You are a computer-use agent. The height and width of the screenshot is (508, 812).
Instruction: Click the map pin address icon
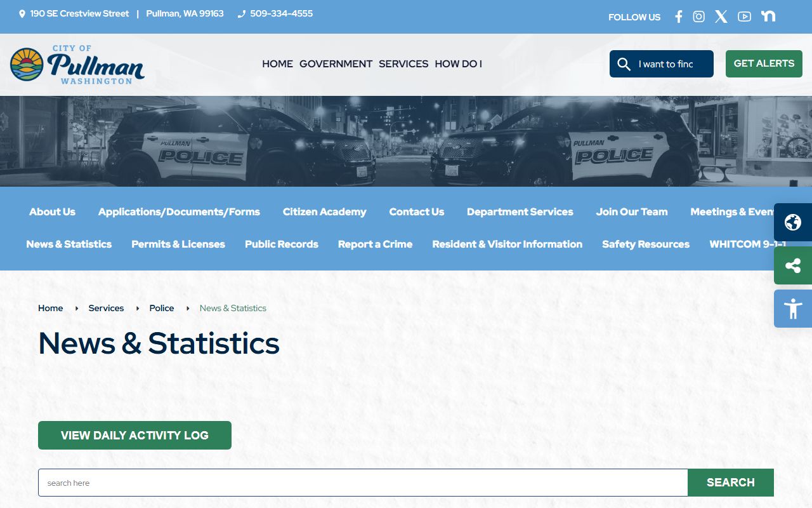pyautogui.click(x=22, y=13)
